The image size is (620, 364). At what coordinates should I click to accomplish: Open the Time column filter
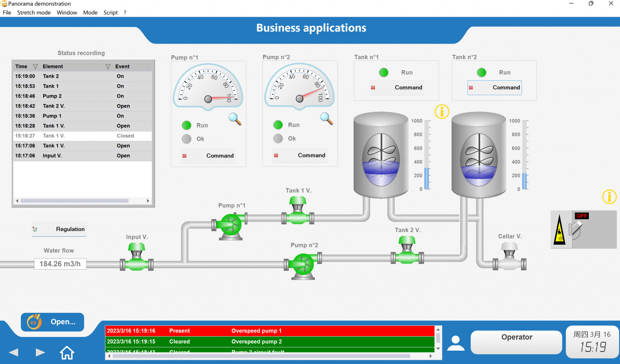pyautogui.click(x=36, y=67)
